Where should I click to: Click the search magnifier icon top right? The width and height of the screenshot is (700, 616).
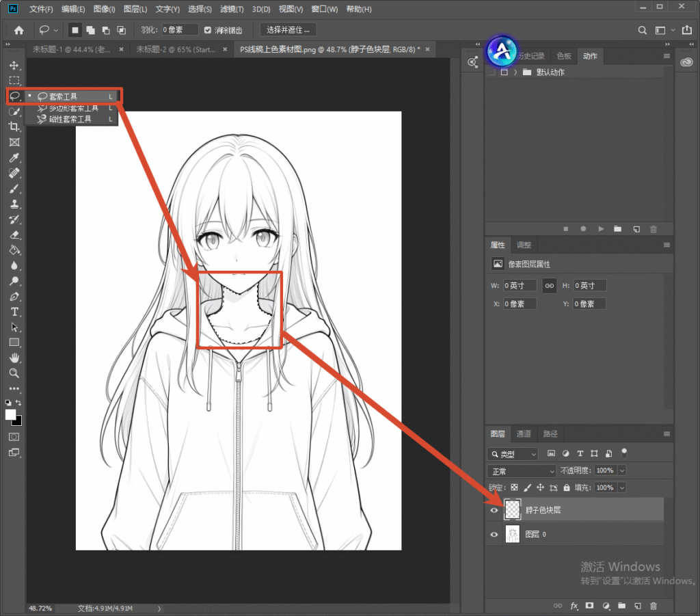[642, 30]
